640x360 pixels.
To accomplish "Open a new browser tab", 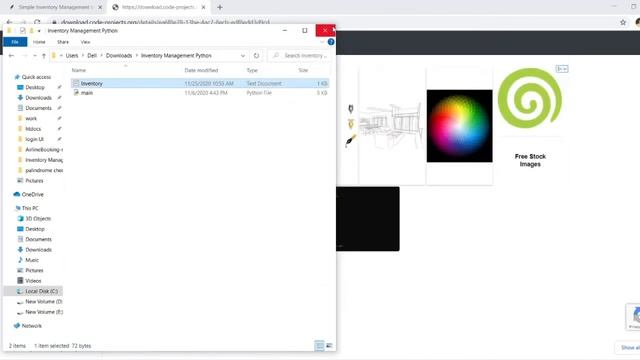I will tap(220, 7).
